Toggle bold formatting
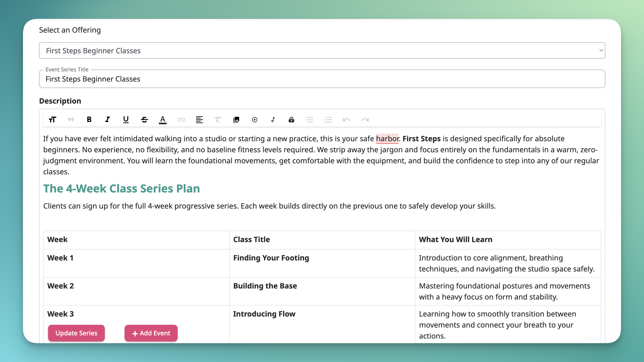644x362 pixels. click(x=89, y=120)
